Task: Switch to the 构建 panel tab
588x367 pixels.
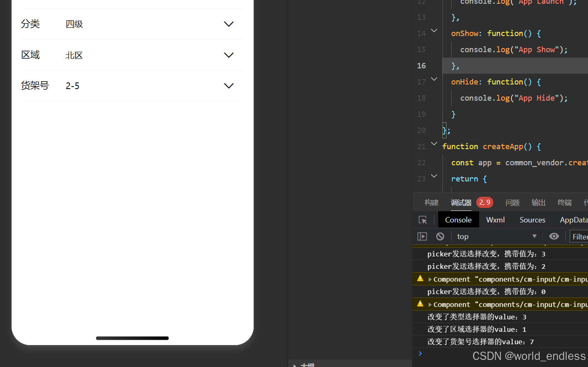Action: click(432, 203)
